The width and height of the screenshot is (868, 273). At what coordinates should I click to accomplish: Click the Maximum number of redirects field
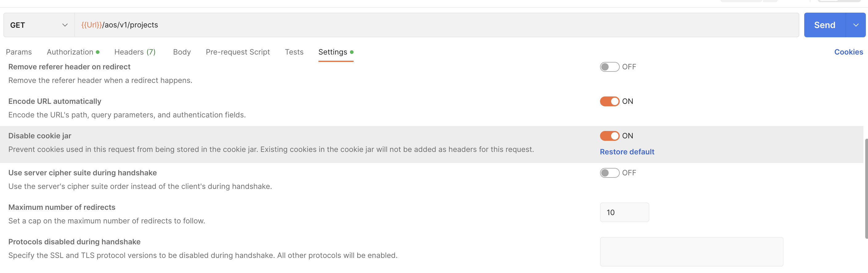(x=624, y=212)
